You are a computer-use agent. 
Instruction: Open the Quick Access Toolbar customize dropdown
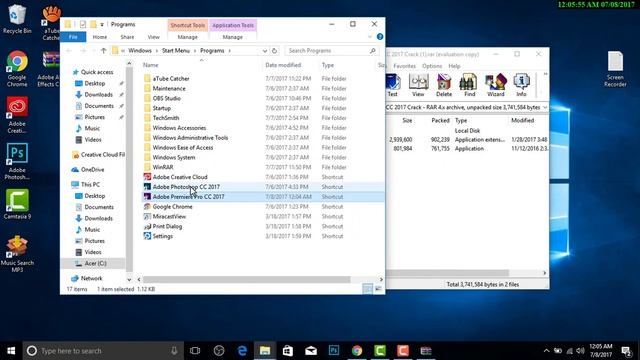point(102,24)
